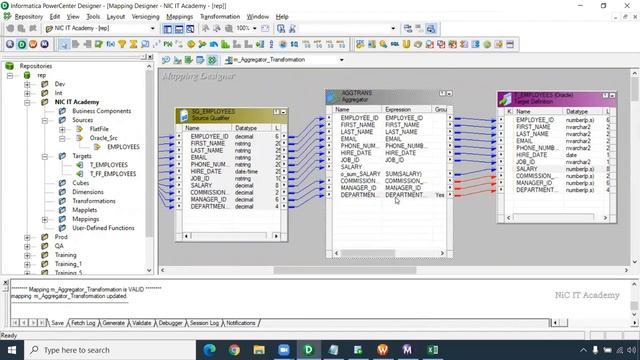Switch to Designer with the green D icon
The image size is (640, 360).
pos(22,44)
